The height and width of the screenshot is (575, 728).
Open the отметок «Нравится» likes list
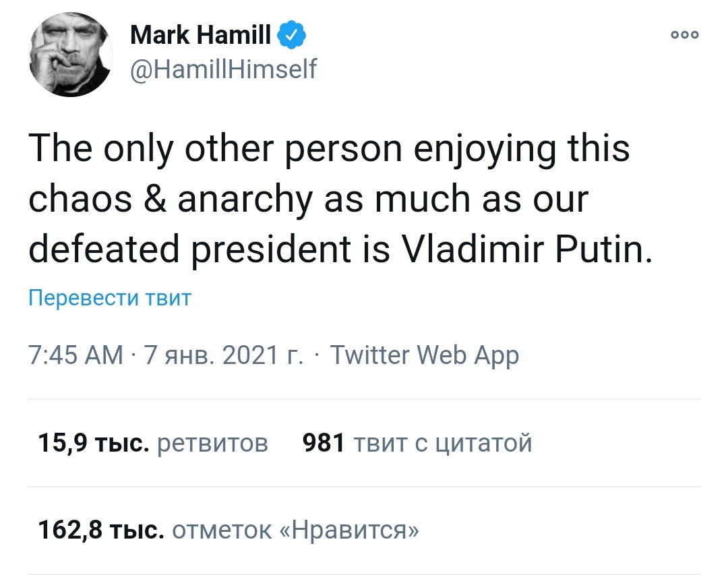click(296, 530)
